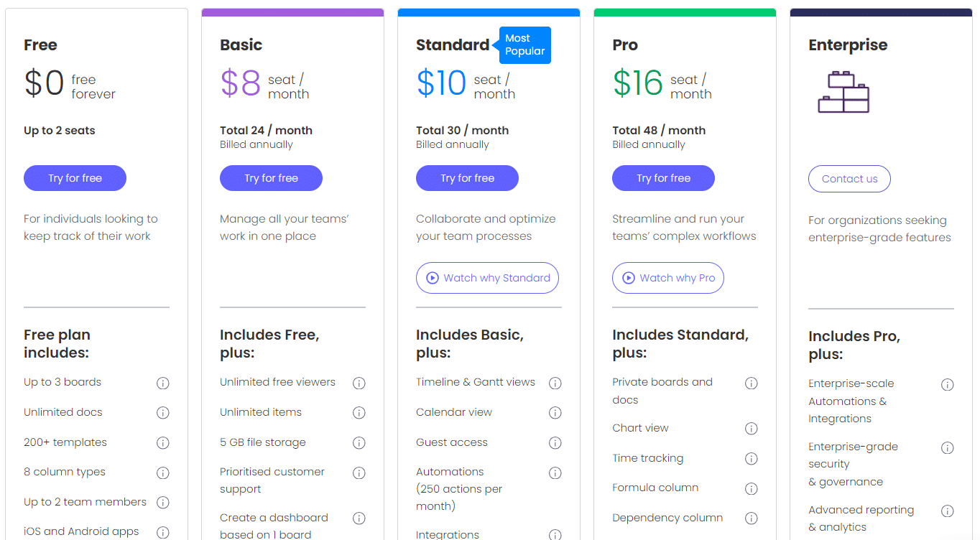Image resolution: width=980 pixels, height=540 pixels.
Task: Click info icon beside 200+ templates
Action: (163, 443)
